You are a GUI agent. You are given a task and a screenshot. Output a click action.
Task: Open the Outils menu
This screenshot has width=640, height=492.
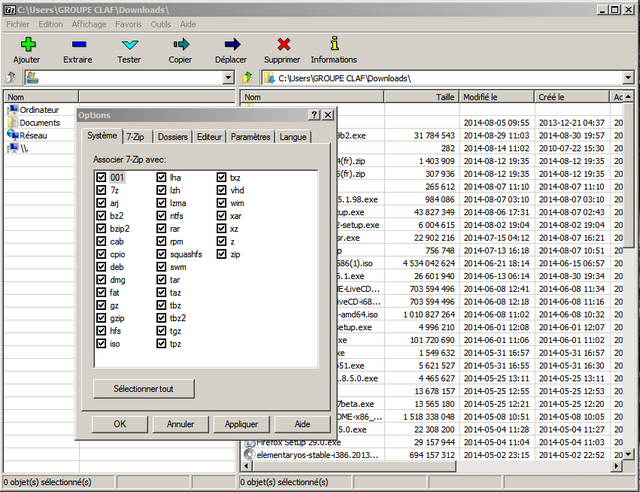point(160,23)
